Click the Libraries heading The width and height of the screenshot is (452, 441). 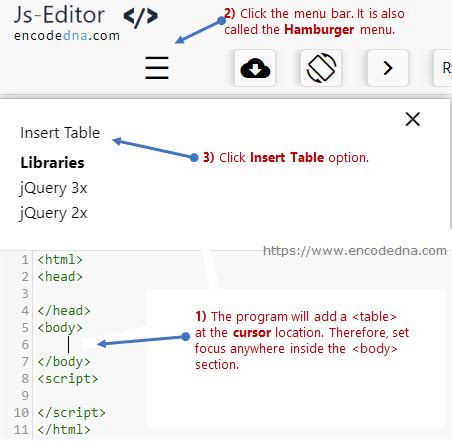(x=52, y=163)
